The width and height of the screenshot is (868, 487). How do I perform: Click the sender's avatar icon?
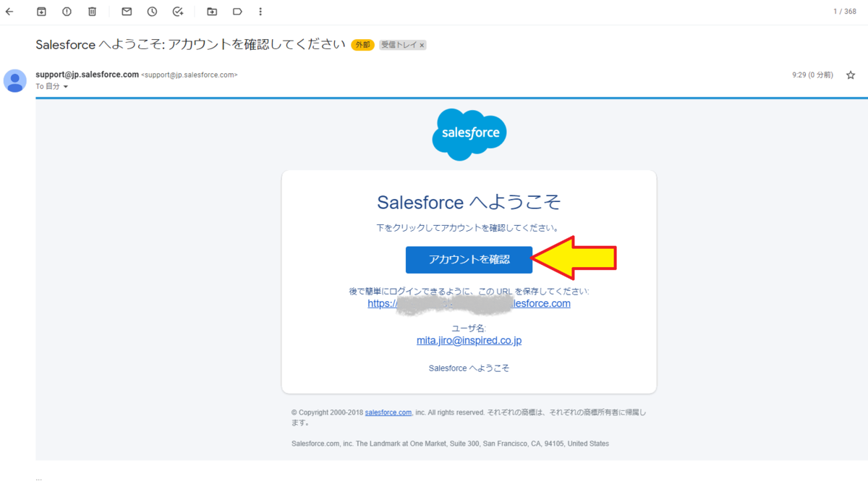(15, 80)
